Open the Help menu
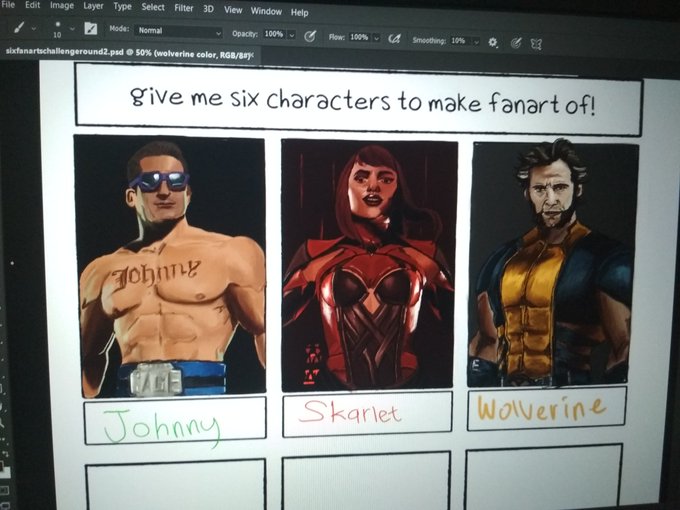The width and height of the screenshot is (680, 510). 299,12
